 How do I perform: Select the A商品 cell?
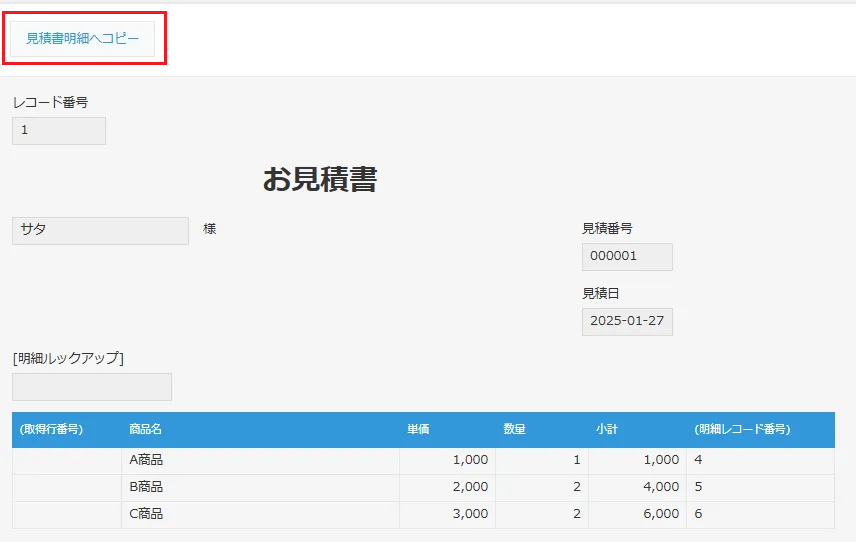tap(260, 461)
